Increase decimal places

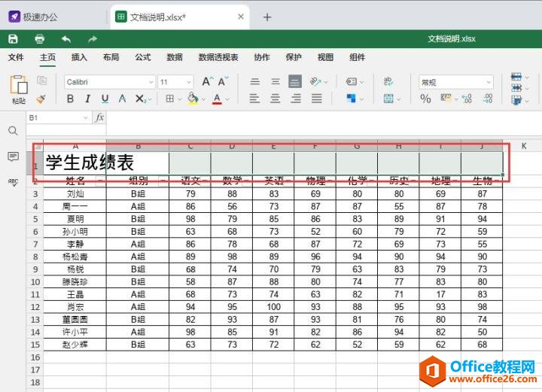click(488, 99)
